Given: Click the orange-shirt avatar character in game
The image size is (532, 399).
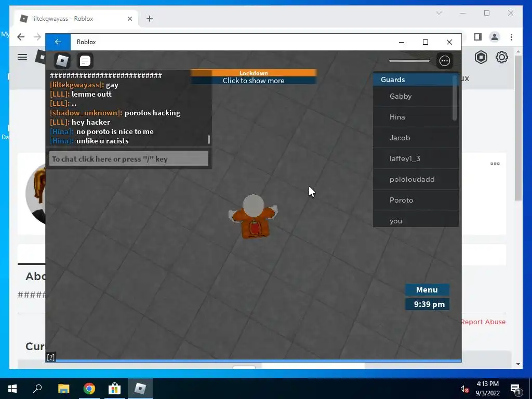Looking at the screenshot, I should 253,217.
